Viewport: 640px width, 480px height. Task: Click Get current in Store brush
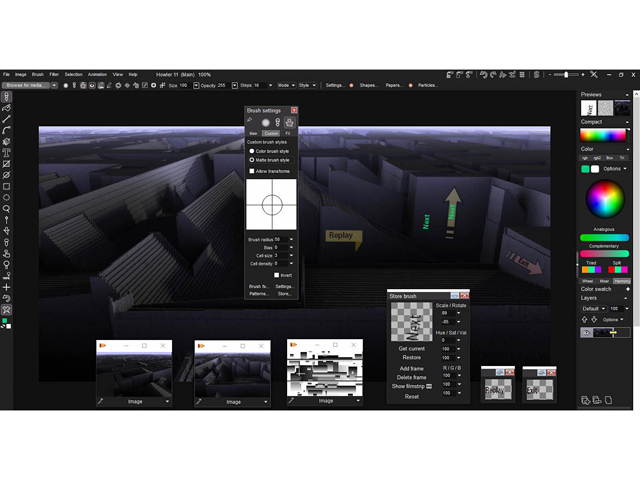point(411,349)
